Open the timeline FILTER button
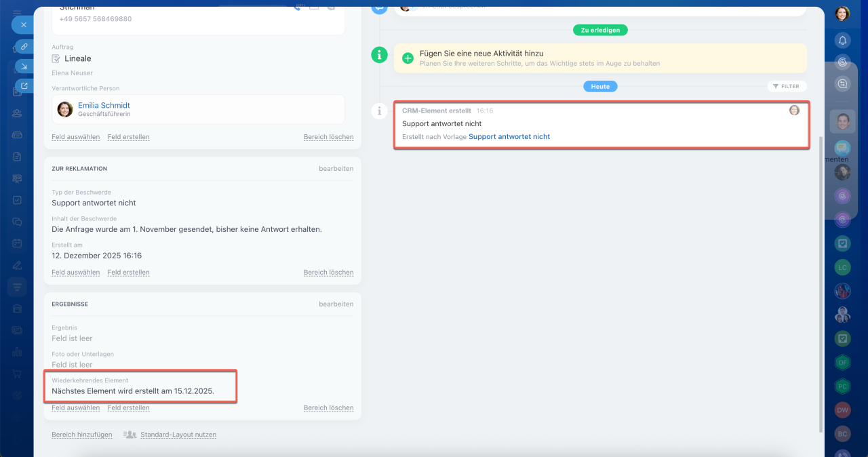868x457 pixels. (x=787, y=87)
